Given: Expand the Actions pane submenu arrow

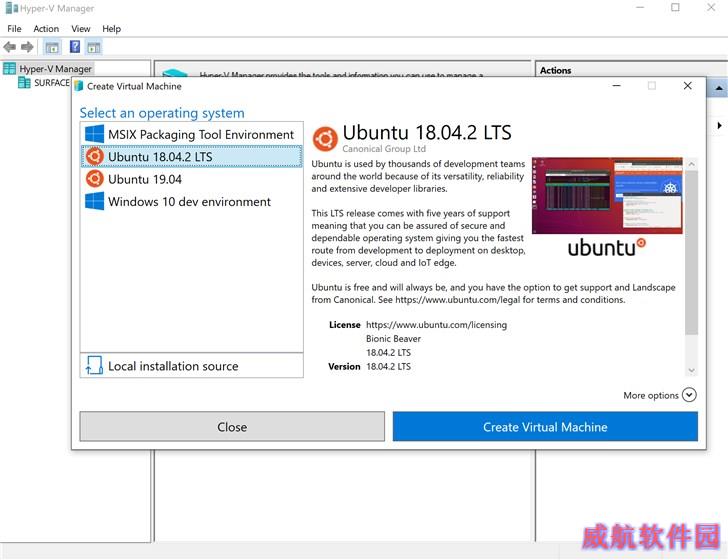Looking at the screenshot, I should pos(719,125).
